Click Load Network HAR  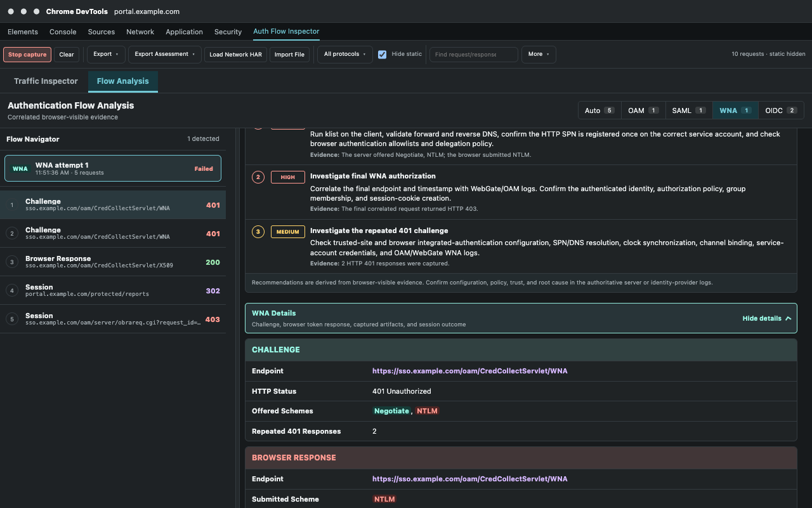(x=235, y=55)
